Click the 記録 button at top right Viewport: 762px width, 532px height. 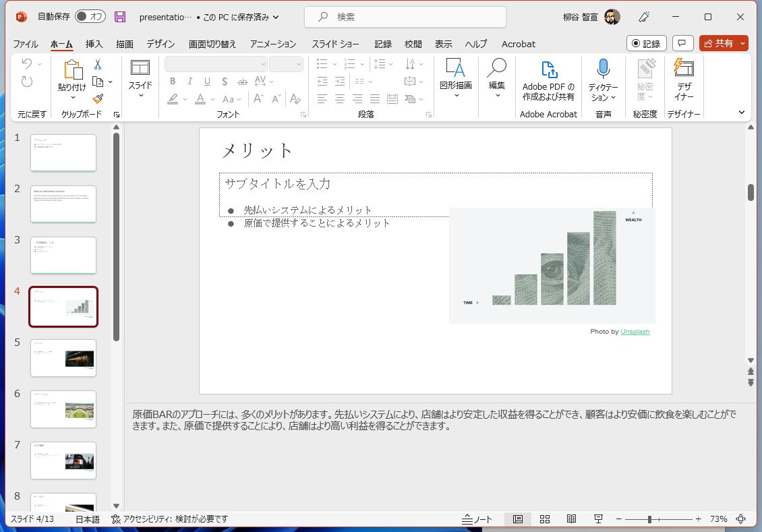click(x=646, y=43)
